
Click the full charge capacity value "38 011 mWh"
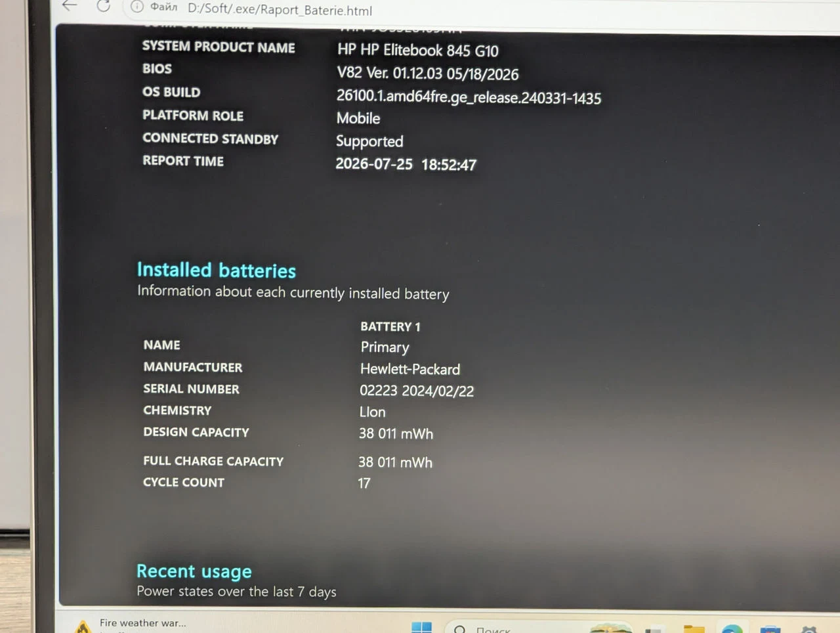395,462
